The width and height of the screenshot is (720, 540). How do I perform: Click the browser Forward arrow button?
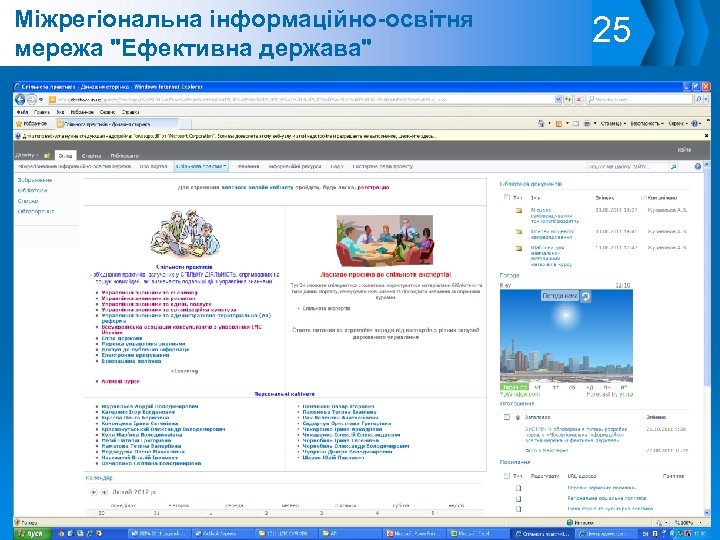(x=31, y=99)
